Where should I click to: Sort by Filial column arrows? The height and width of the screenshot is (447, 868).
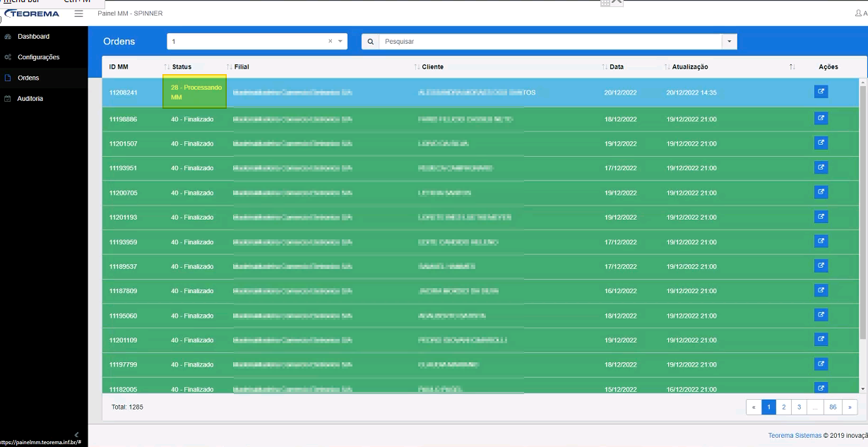(x=417, y=67)
